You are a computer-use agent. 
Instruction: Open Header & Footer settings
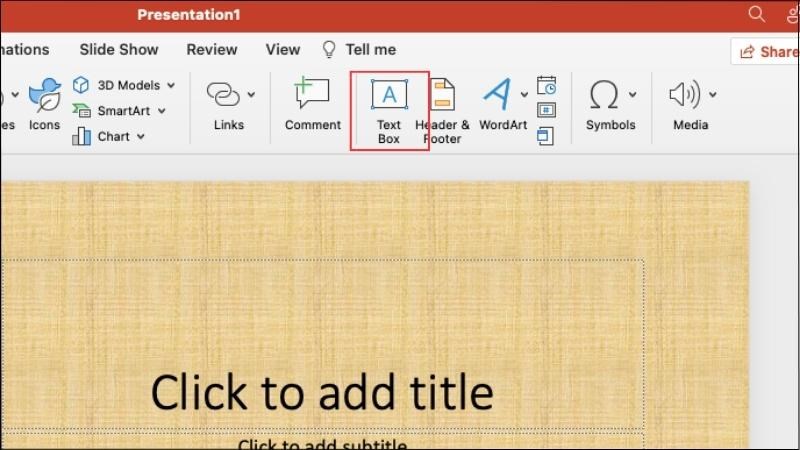coord(443,111)
